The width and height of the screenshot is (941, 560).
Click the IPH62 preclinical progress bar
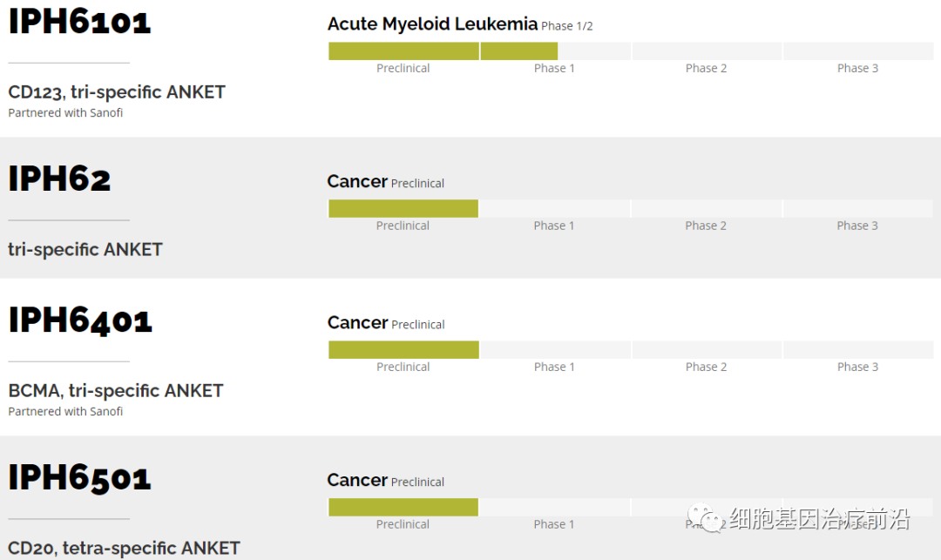click(x=403, y=209)
